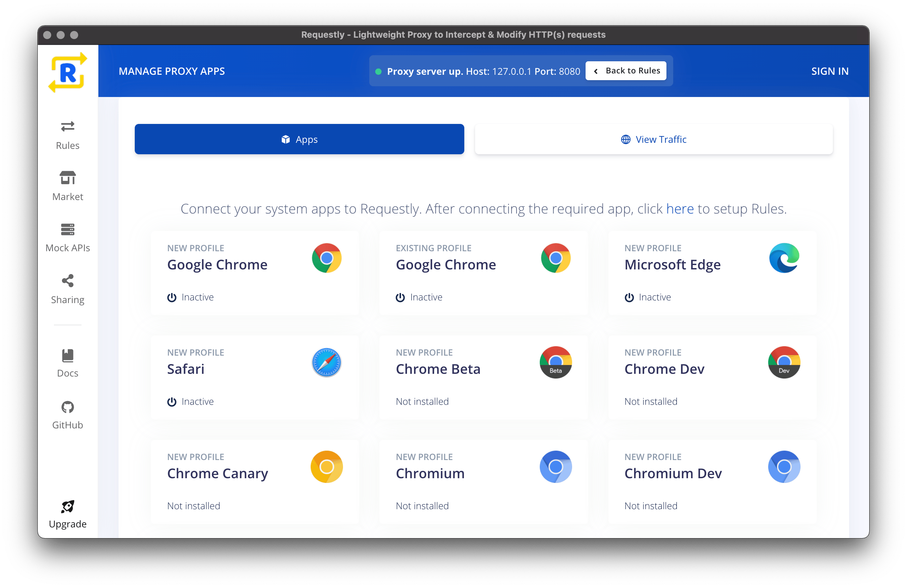Image resolution: width=907 pixels, height=588 pixels.
Task: Click the Chrome Dev card title
Action: tap(664, 369)
